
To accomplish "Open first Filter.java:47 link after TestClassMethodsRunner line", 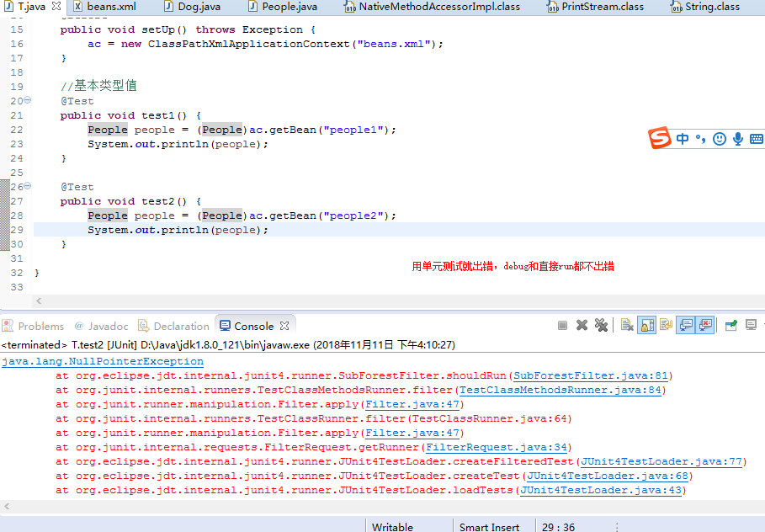I will point(412,405).
